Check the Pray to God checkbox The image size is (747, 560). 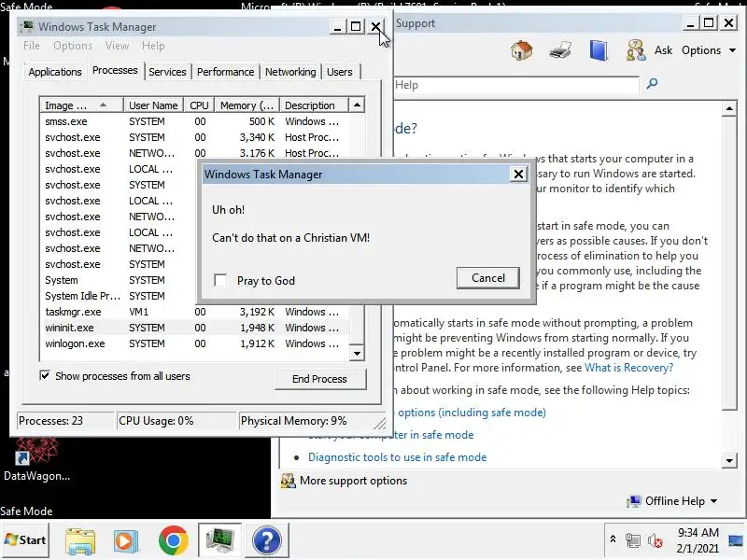[x=220, y=280]
